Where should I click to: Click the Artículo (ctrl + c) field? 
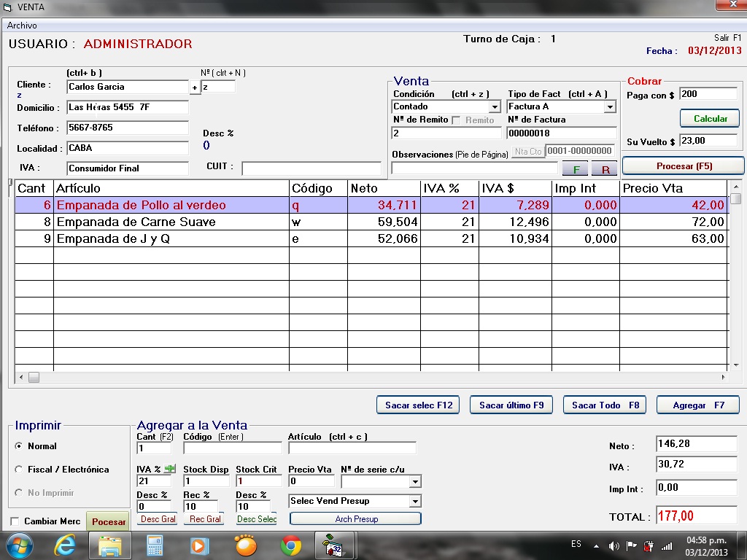352,448
